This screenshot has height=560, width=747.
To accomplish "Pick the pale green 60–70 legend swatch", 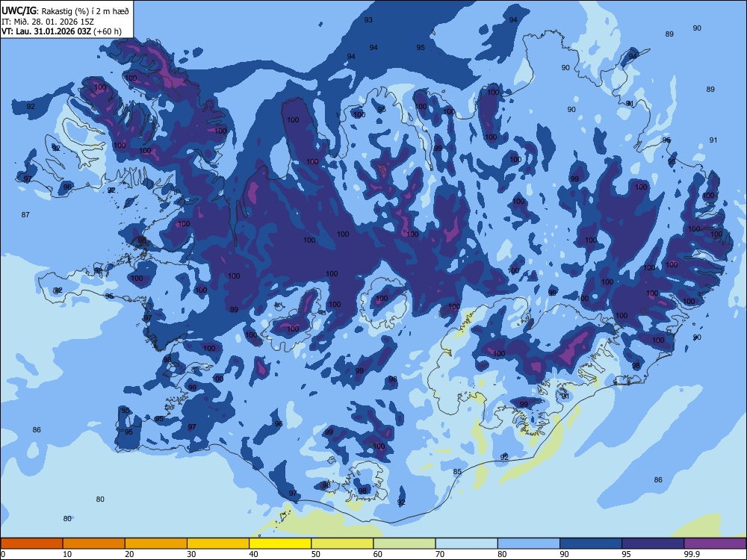I will [404, 544].
